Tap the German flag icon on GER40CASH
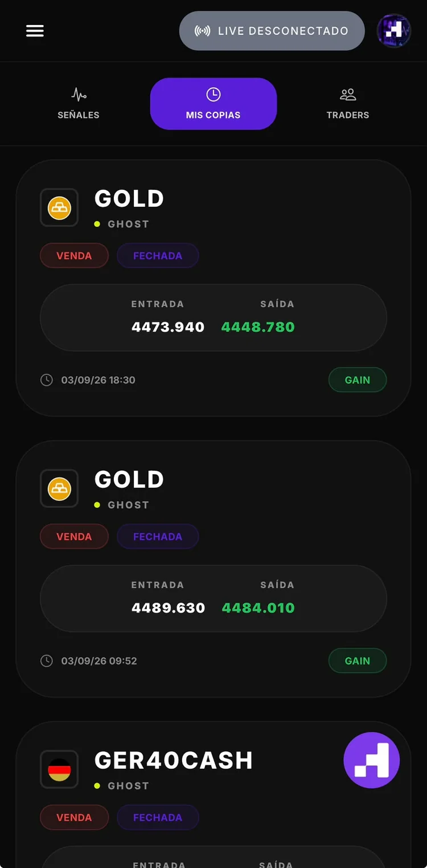The height and width of the screenshot is (868, 427). pos(59,769)
